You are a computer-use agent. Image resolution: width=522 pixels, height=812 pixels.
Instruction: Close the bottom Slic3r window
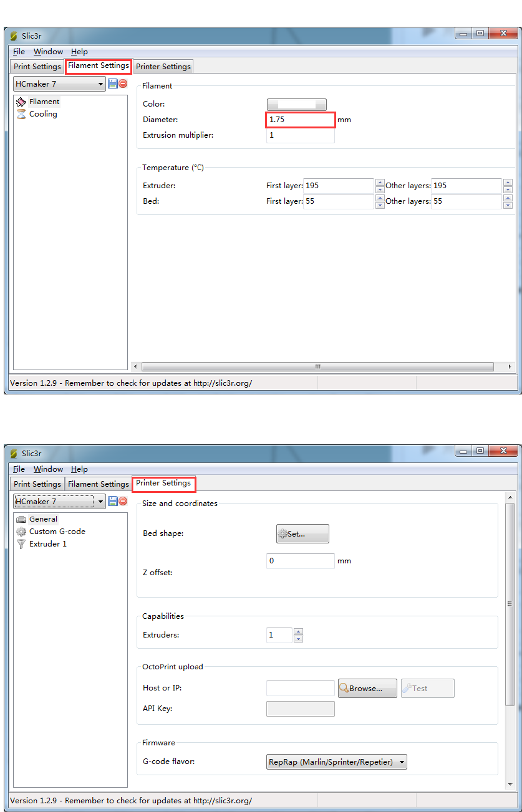click(503, 451)
